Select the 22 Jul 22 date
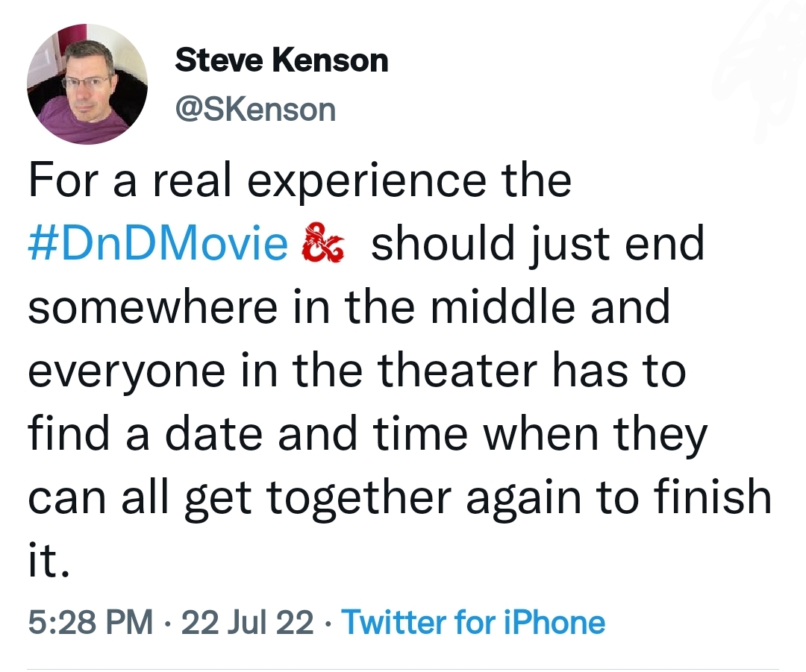 coord(248,621)
